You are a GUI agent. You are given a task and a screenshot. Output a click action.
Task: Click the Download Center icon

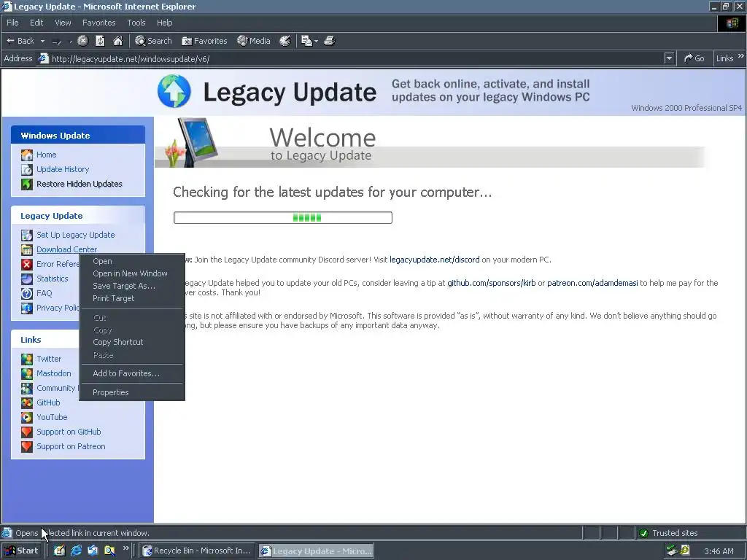click(x=27, y=249)
